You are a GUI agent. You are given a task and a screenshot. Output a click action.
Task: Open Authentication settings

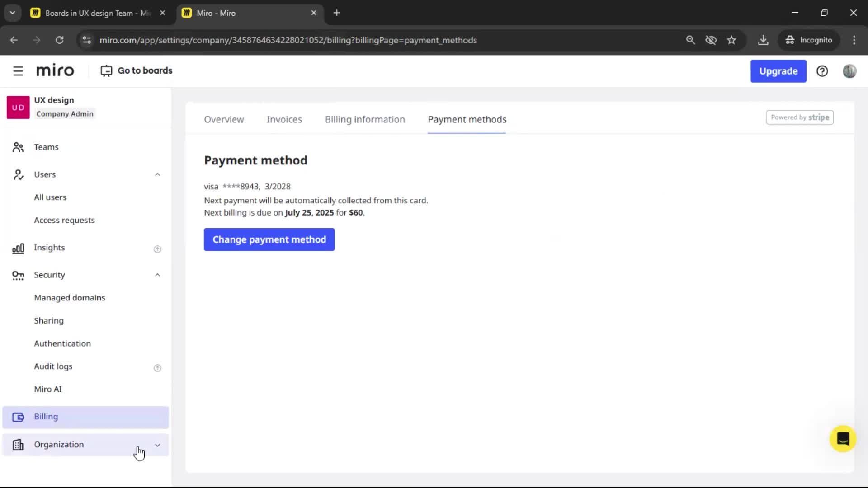(62, 343)
